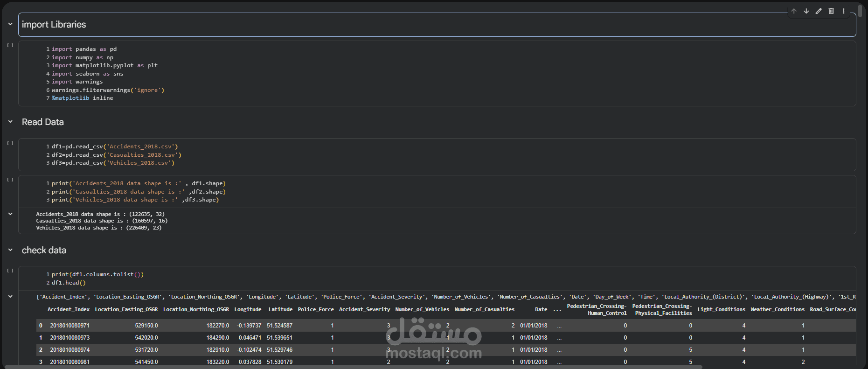This screenshot has height=369, width=868.
Task: Click the 'Number_of_Vehicles' column header
Action: click(422, 309)
